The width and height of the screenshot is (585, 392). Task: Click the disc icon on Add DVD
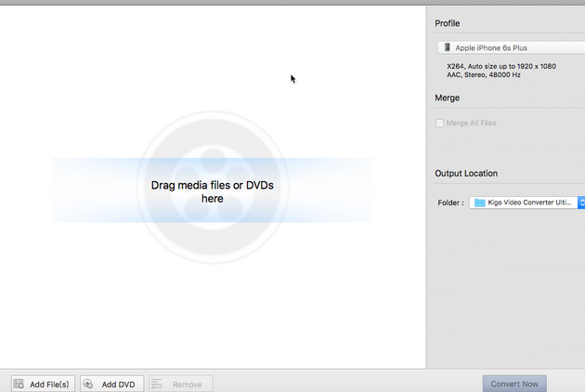(x=88, y=384)
